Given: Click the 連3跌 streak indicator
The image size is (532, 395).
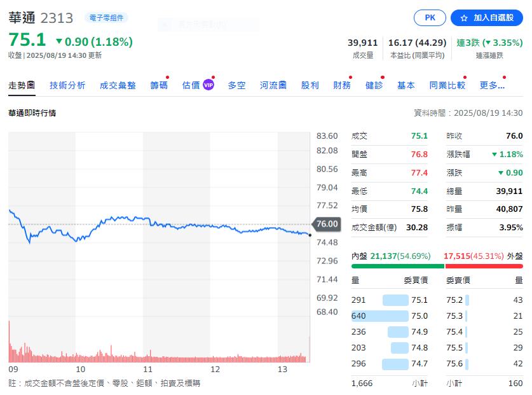Looking at the screenshot, I should 489,43.
